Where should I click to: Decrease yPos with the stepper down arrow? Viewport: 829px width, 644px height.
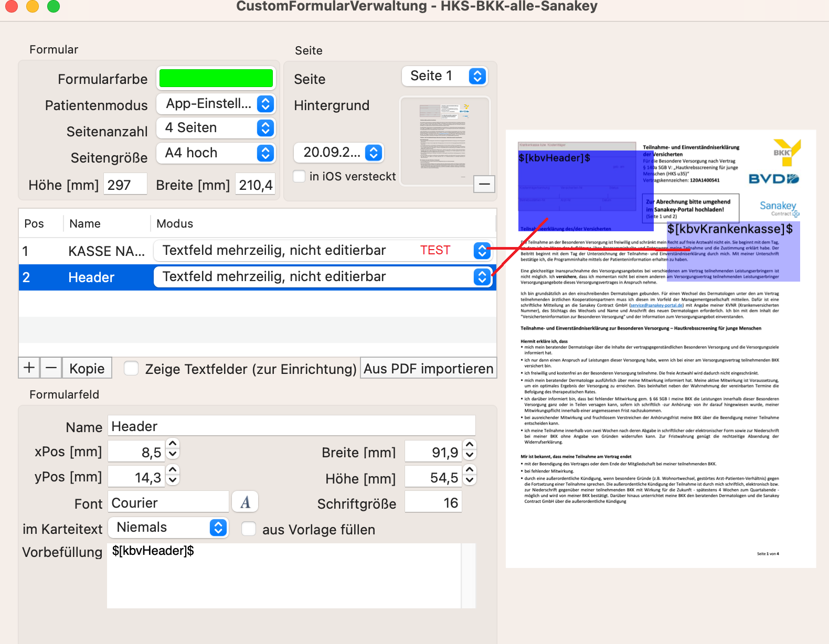(x=173, y=480)
